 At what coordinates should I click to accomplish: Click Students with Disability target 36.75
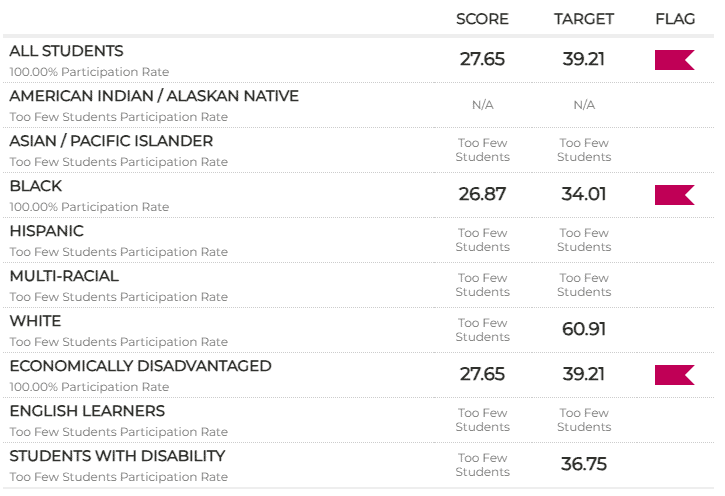584,464
